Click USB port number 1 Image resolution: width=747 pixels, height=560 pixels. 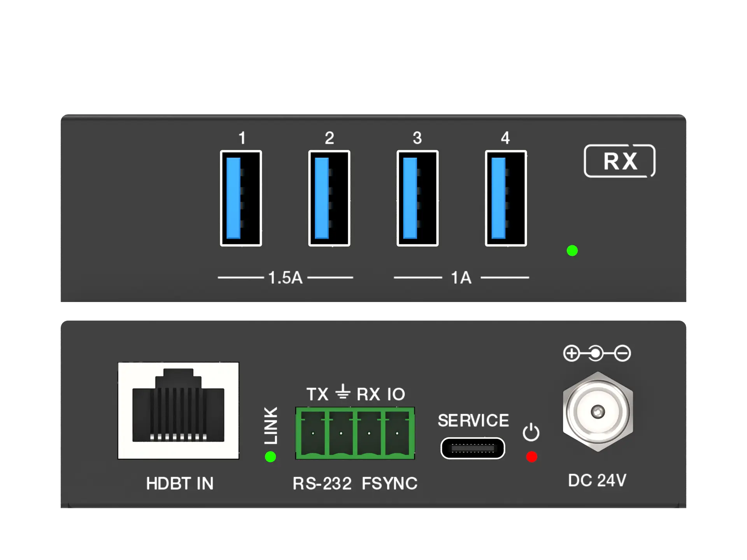tap(241, 198)
